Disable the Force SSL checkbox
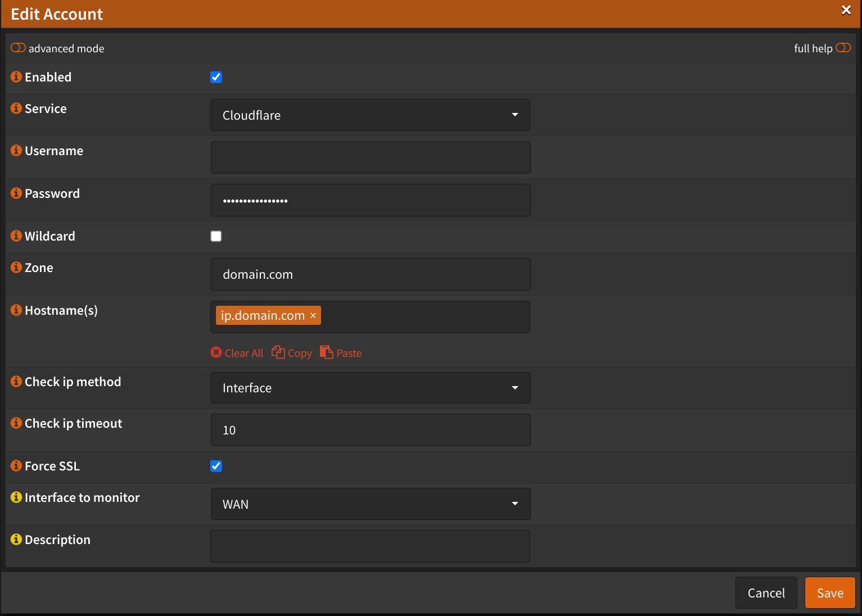This screenshot has height=616, width=862. coord(216,466)
